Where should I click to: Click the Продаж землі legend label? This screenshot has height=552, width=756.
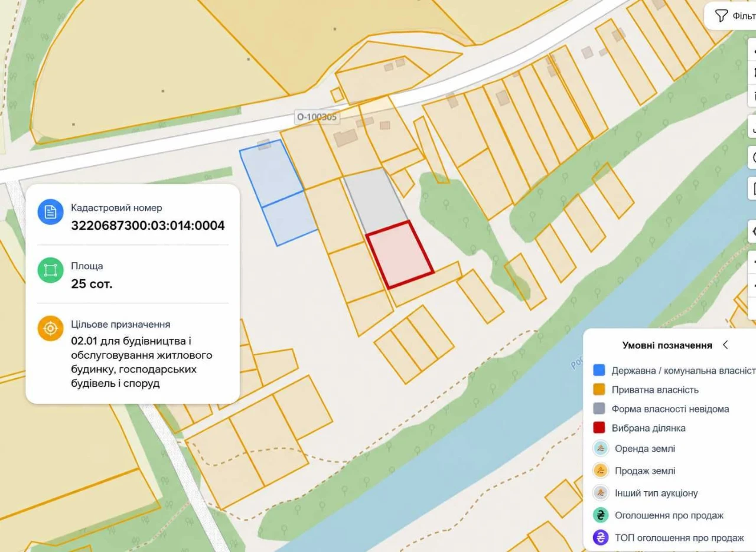[x=645, y=471]
